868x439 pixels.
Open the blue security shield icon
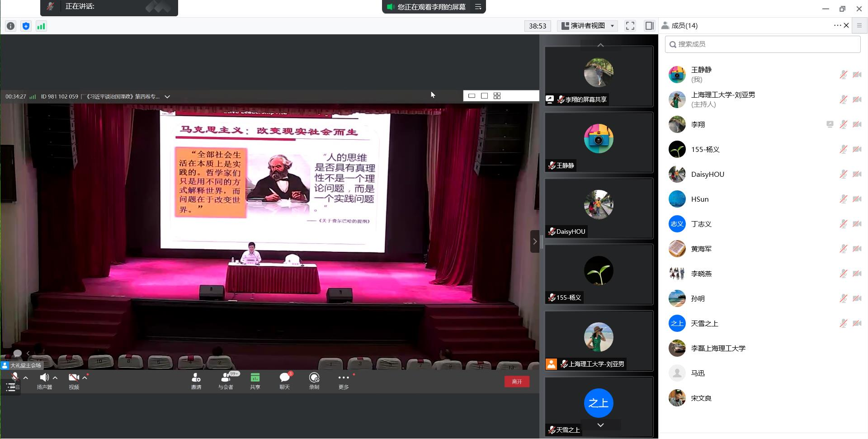26,26
